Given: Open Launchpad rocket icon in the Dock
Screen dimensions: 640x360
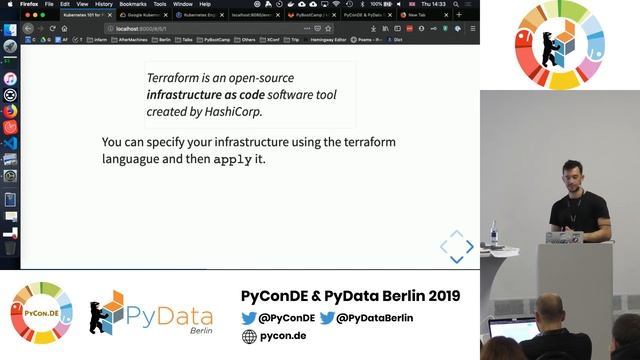Looking at the screenshot, I should coord(10,46).
